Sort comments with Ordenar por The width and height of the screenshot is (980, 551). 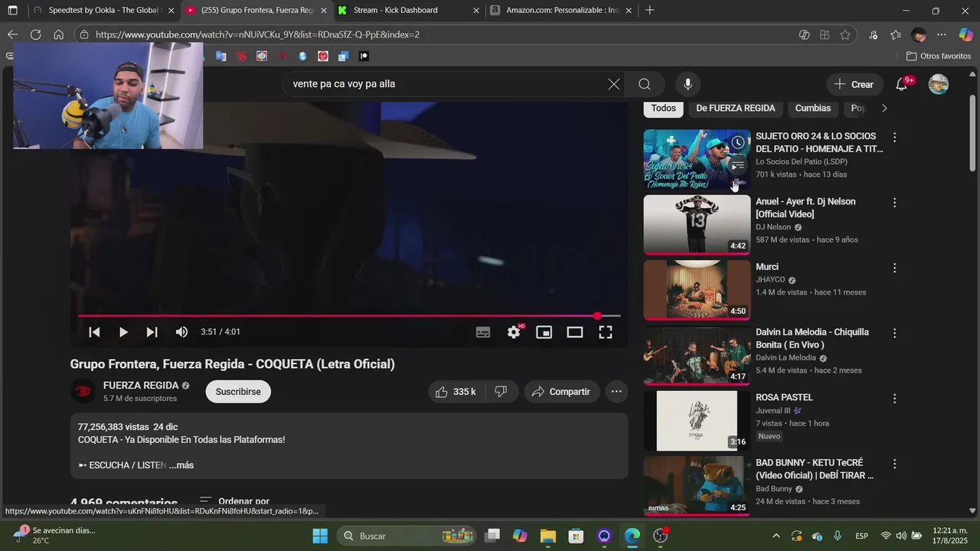point(234,501)
